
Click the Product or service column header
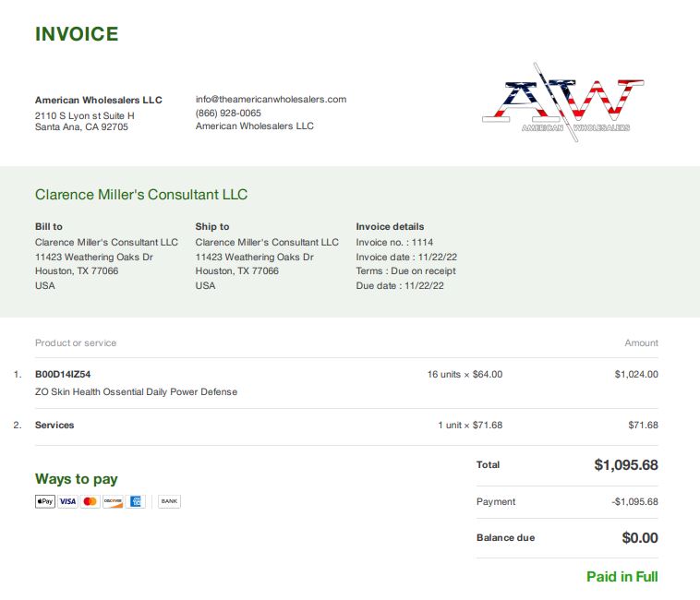(x=76, y=343)
